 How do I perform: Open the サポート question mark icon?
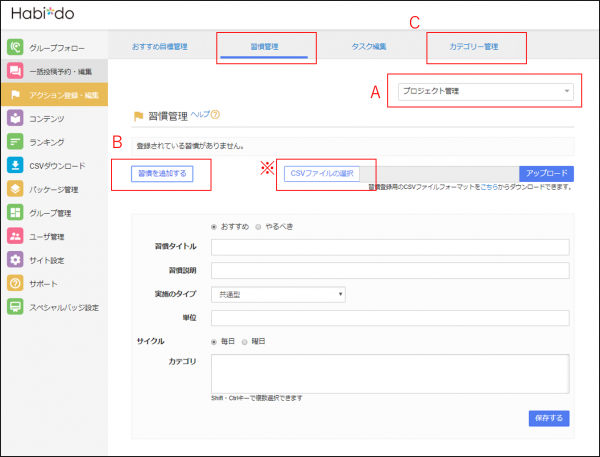[15, 283]
